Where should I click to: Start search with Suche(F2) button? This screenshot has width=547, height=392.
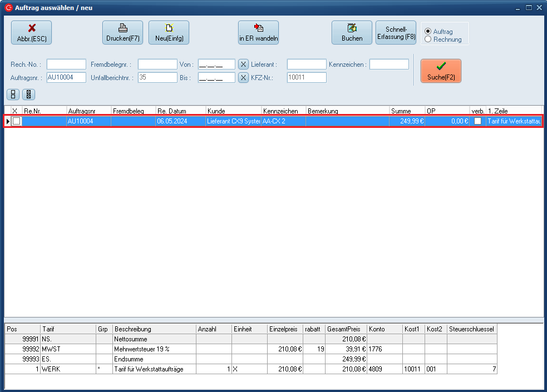[441, 71]
